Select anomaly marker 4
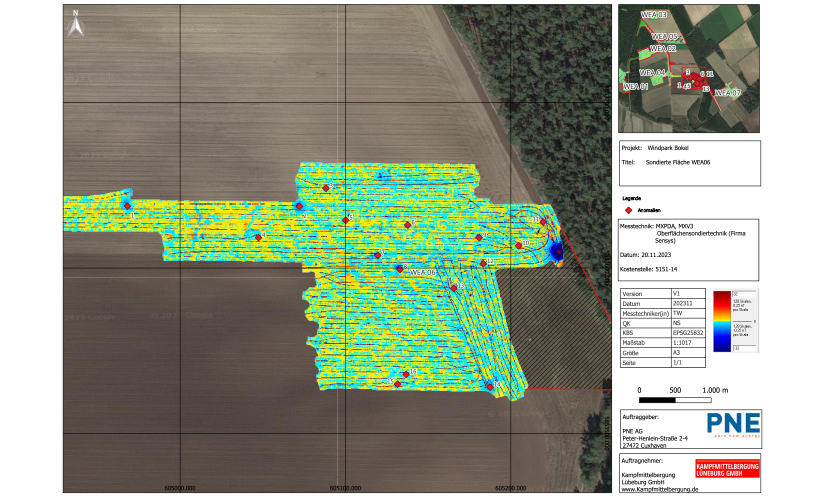The height and width of the screenshot is (500, 825). (258, 237)
